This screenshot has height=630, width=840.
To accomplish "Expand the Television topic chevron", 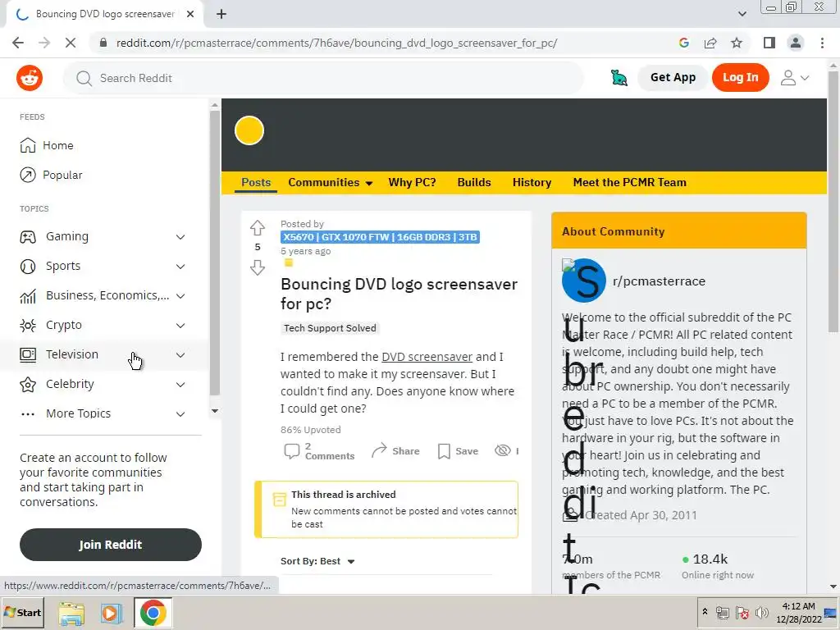I will pyautogui.click(x=180, y=354).
